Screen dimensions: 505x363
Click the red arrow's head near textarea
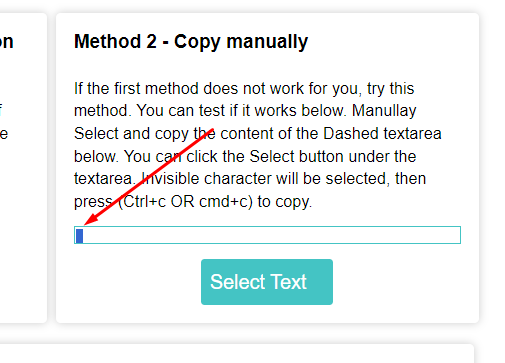coord(89,221)
